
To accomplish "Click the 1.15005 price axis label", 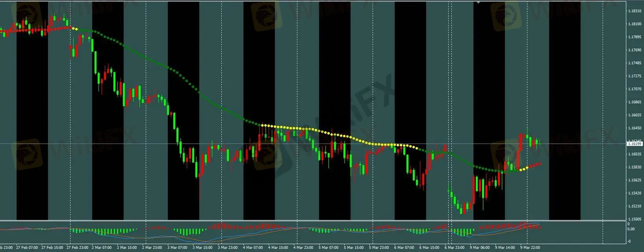I will [634, 219].
